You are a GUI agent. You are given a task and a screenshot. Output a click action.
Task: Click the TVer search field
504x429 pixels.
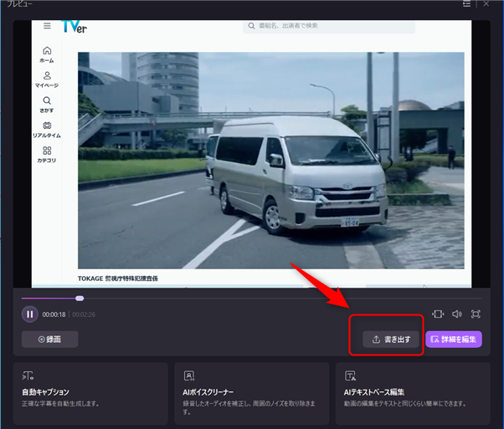click(329, 26)
